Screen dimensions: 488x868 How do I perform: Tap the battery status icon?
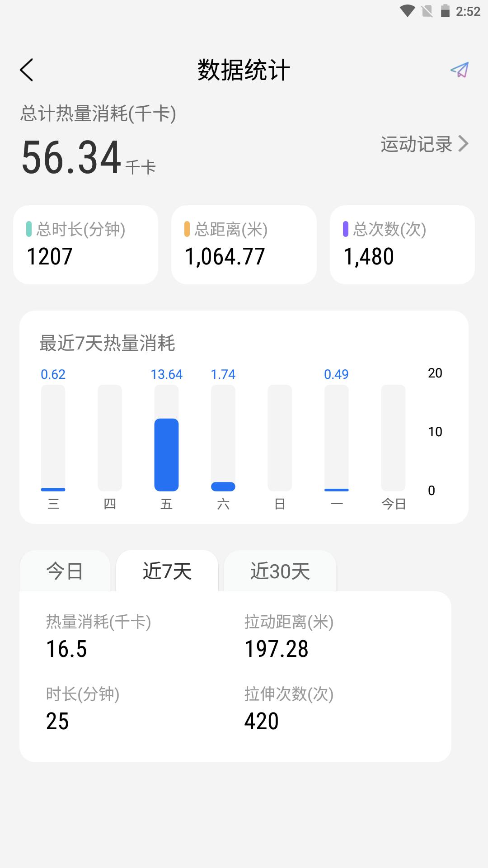445,11
